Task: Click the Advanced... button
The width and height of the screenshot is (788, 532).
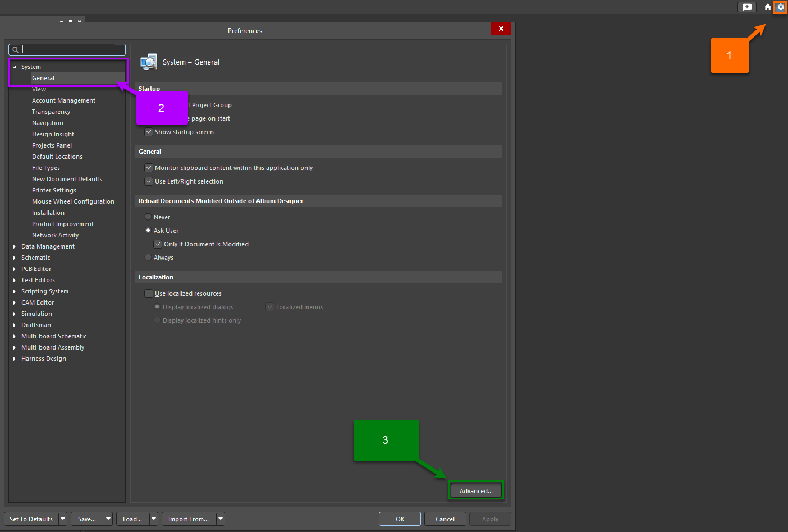Action: (x=476, y=491)
